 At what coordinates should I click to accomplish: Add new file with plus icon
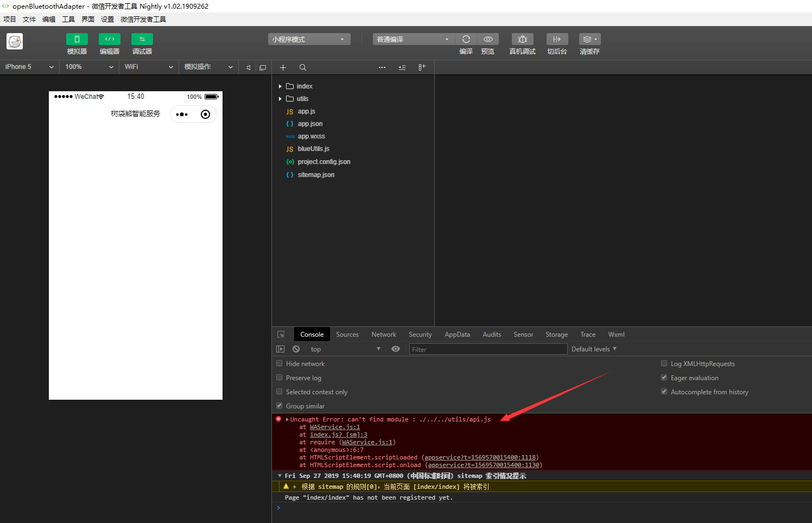pos(283,67)
